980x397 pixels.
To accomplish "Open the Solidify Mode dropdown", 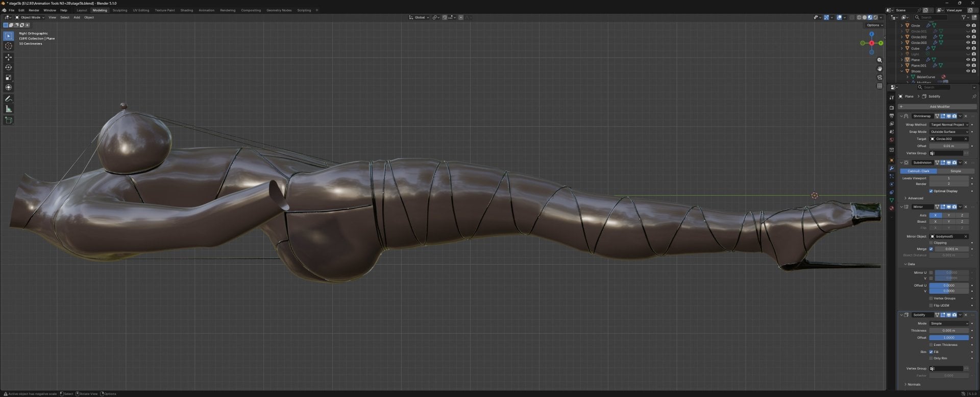I will (949, 323).
